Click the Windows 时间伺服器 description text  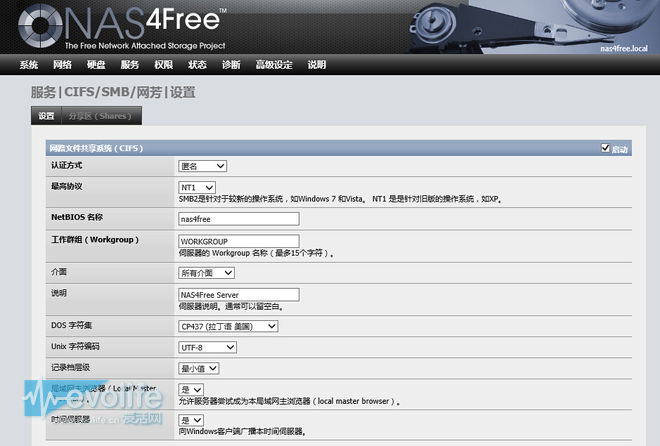[x=242, y=431]
